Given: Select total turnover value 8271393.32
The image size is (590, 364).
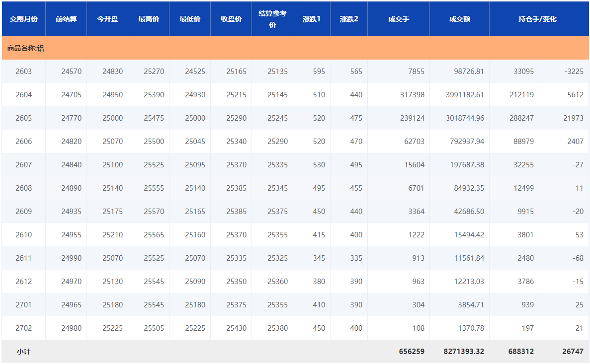Looking at the screenshot, I should pos(463,352).
